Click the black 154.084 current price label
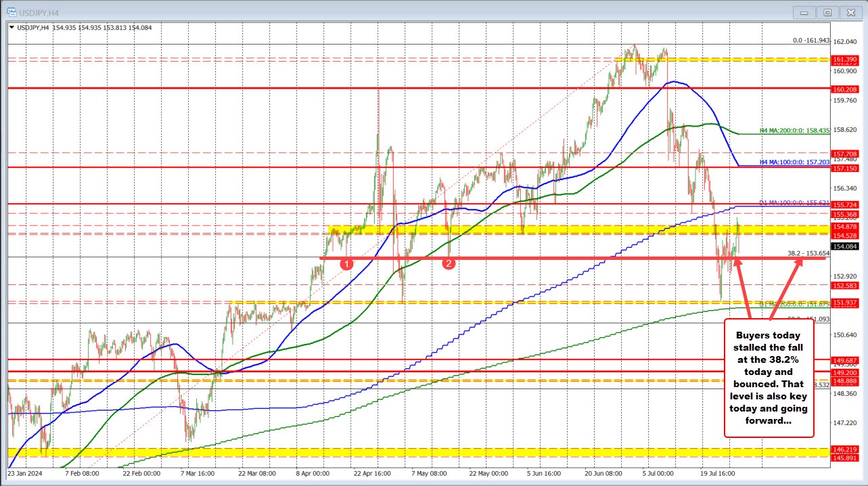 pyautogui.click(x=846, y=248)
